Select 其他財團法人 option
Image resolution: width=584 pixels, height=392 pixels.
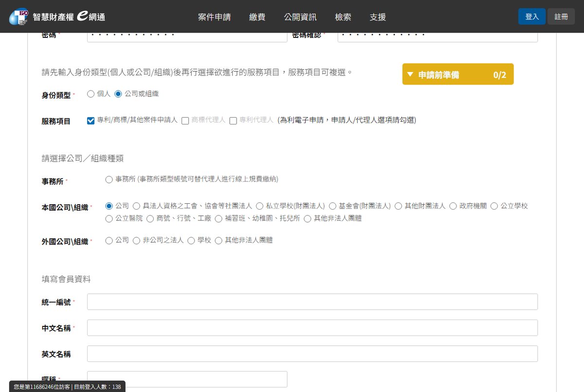click(399, 206)
